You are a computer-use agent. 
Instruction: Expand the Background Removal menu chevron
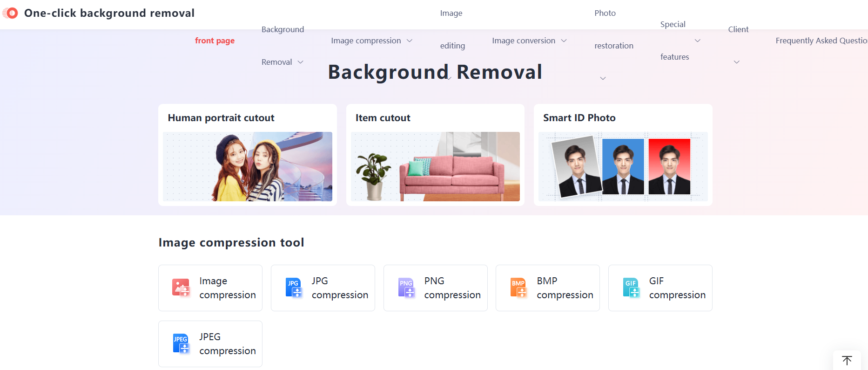click(x=300, y=62)
